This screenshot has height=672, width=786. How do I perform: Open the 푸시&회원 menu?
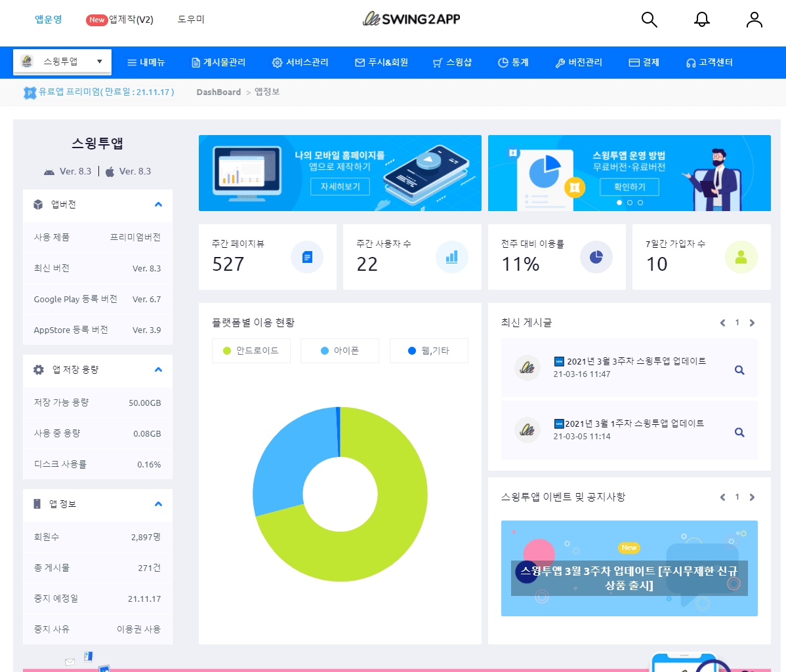(x=381, y=62)
